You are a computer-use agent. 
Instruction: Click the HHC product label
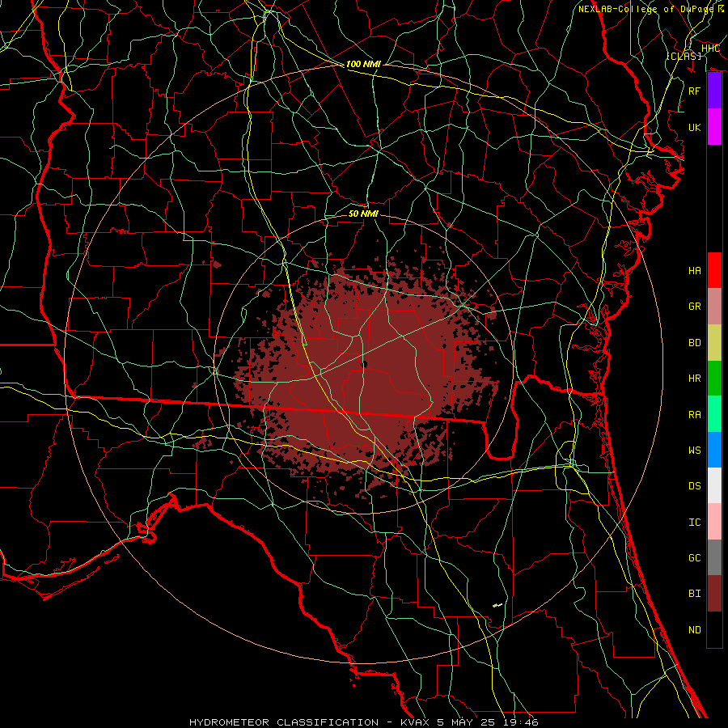click(x=710, y=49)
